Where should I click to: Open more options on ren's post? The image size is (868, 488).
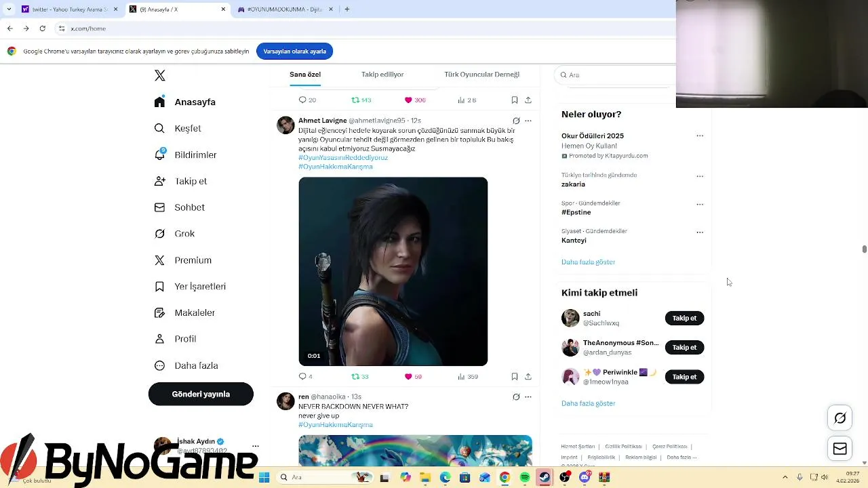click(x=528, y=396)
